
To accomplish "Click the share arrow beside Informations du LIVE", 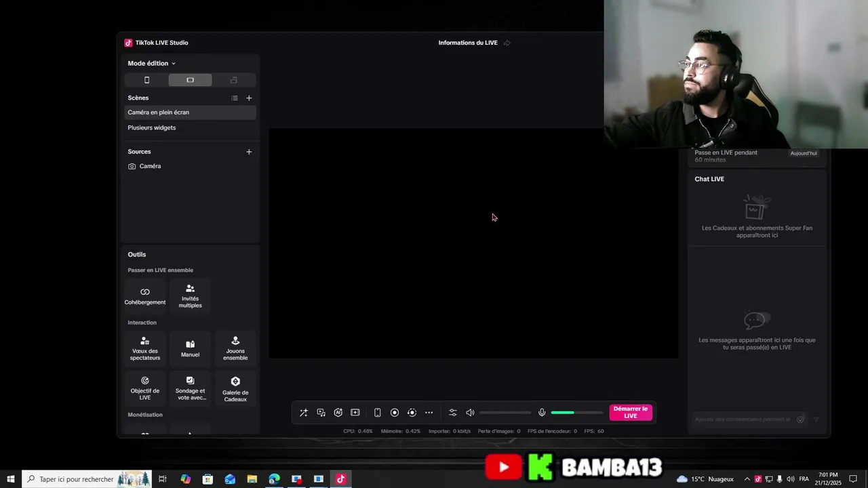I will pyautogui.click(x=507, y=43).
